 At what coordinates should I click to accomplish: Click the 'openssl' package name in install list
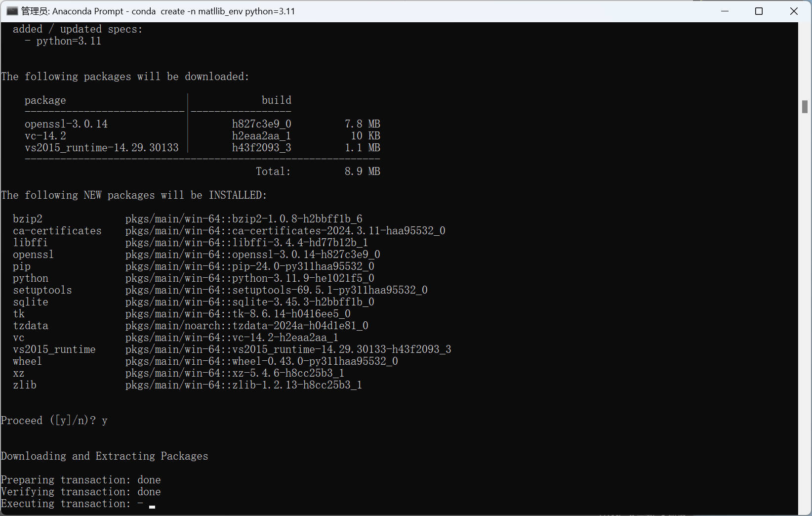(34, 255)
